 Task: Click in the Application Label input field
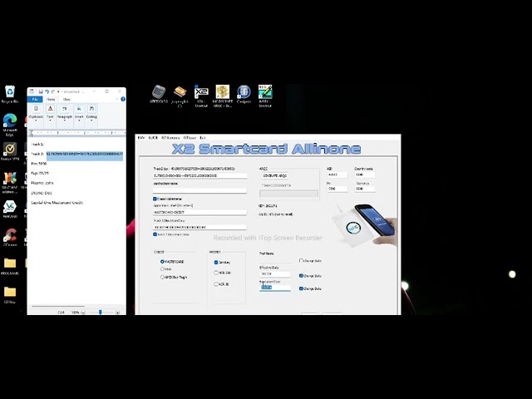click(x=199, y=212)
